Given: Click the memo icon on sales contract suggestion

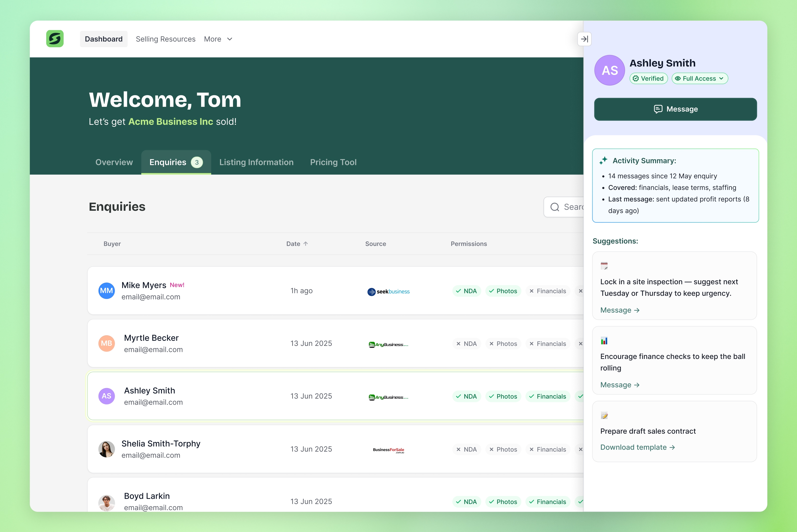Looking at the screenshot, I should [x=604, y=415].
